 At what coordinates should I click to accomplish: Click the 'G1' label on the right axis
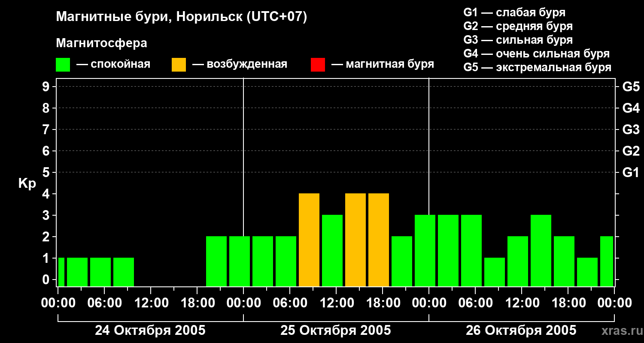(x=631, y=172)
